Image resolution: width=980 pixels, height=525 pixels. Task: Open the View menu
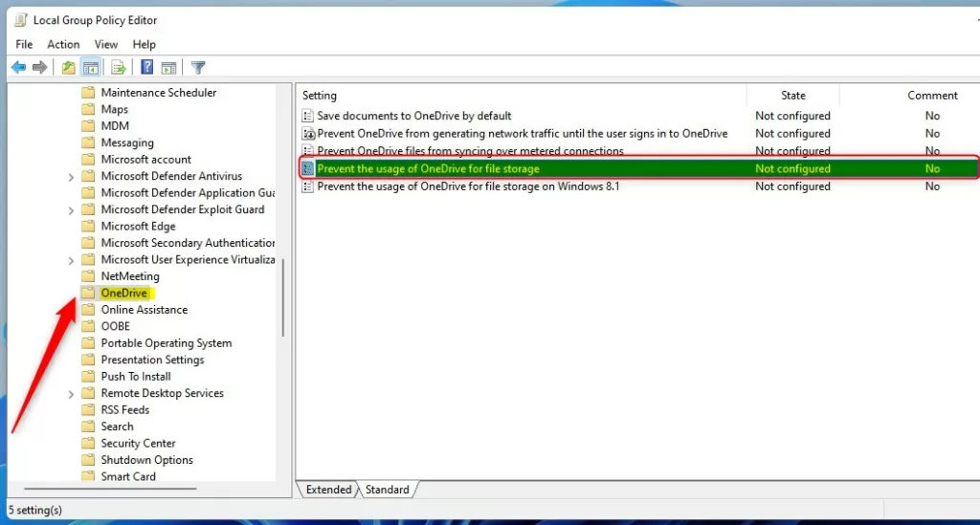(x=105, y=44)
